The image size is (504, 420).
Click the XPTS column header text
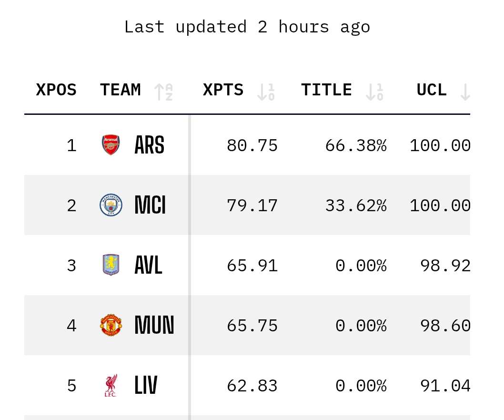(x=223, y=90)
